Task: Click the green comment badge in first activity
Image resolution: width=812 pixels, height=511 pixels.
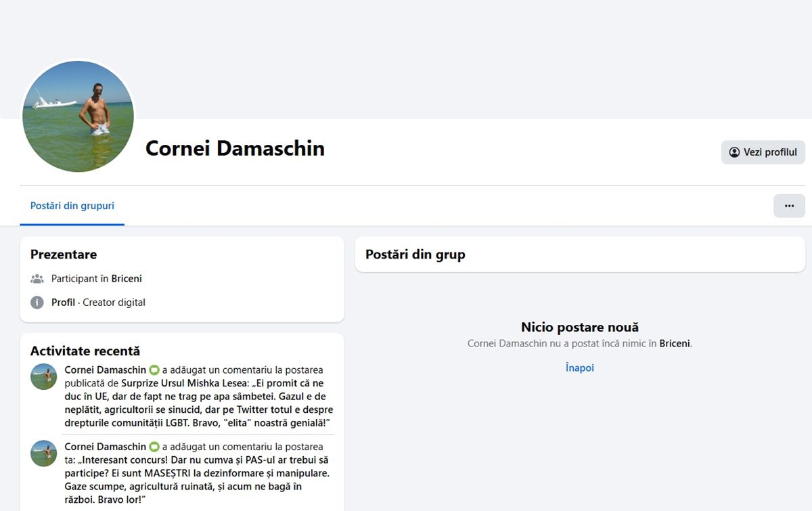Action: [x=154, y=370]
